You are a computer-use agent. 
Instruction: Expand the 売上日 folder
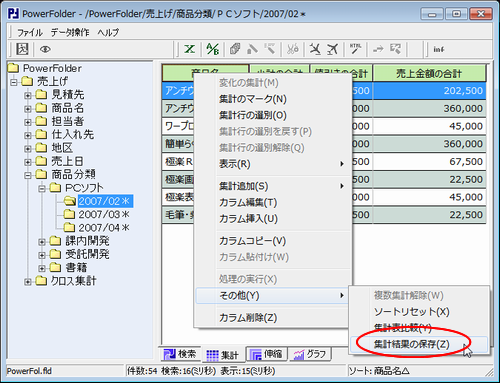click(28, 162)
